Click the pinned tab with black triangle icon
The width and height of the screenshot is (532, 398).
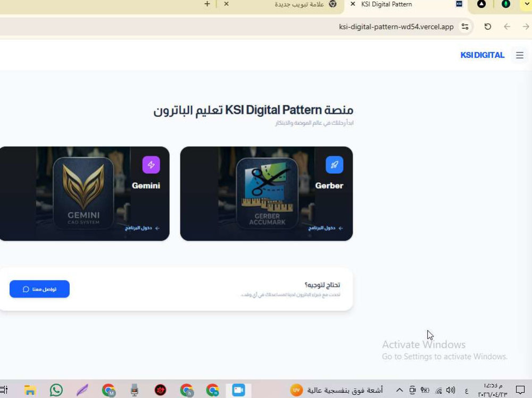coord(481,4)
